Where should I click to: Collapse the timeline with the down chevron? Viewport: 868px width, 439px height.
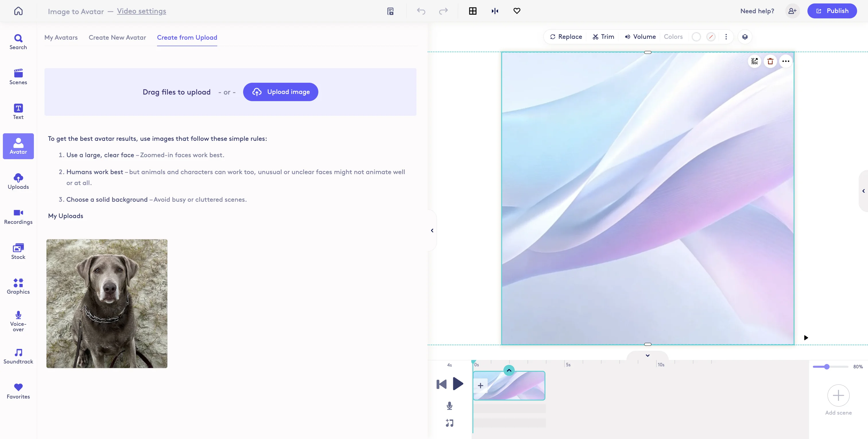pos(647,355)
